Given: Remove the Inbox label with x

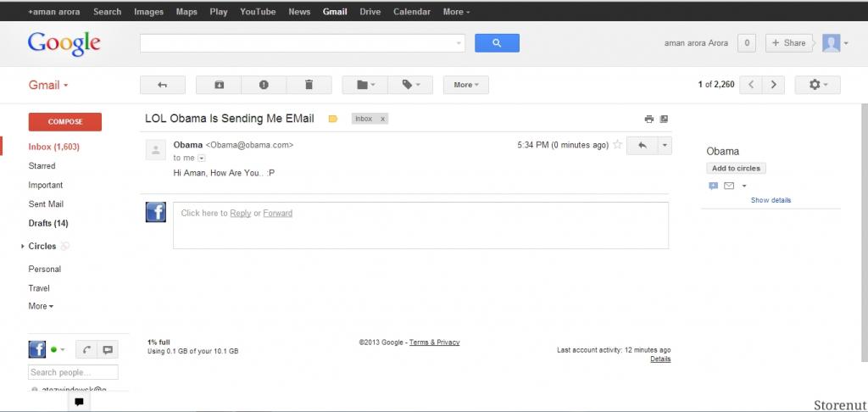Looking at the screenshot, I should tap(382, 119).
